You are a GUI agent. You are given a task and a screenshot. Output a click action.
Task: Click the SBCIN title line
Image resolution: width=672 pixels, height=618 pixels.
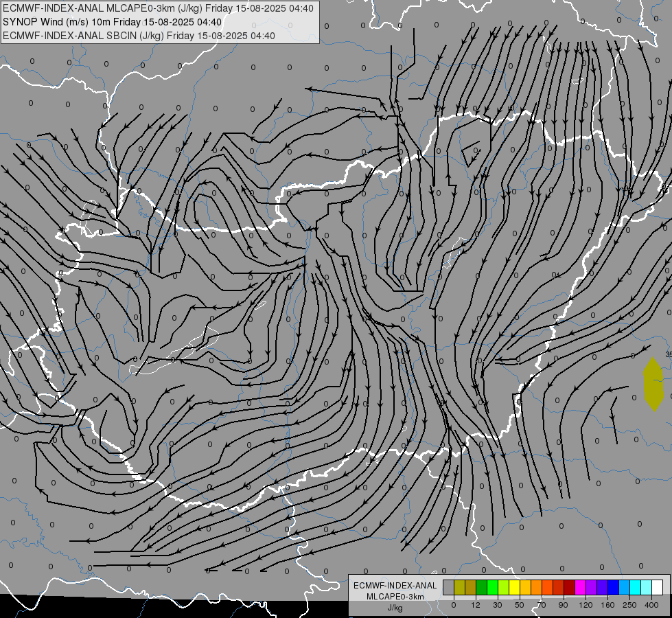[139, 36]
